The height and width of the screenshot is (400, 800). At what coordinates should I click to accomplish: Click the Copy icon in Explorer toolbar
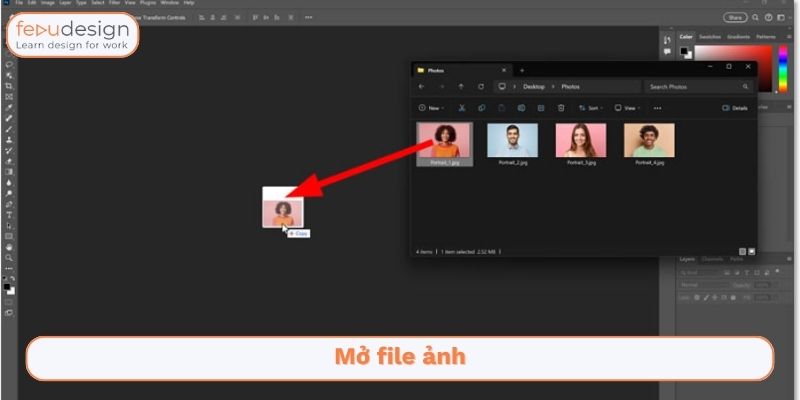(x=481, y=108)
